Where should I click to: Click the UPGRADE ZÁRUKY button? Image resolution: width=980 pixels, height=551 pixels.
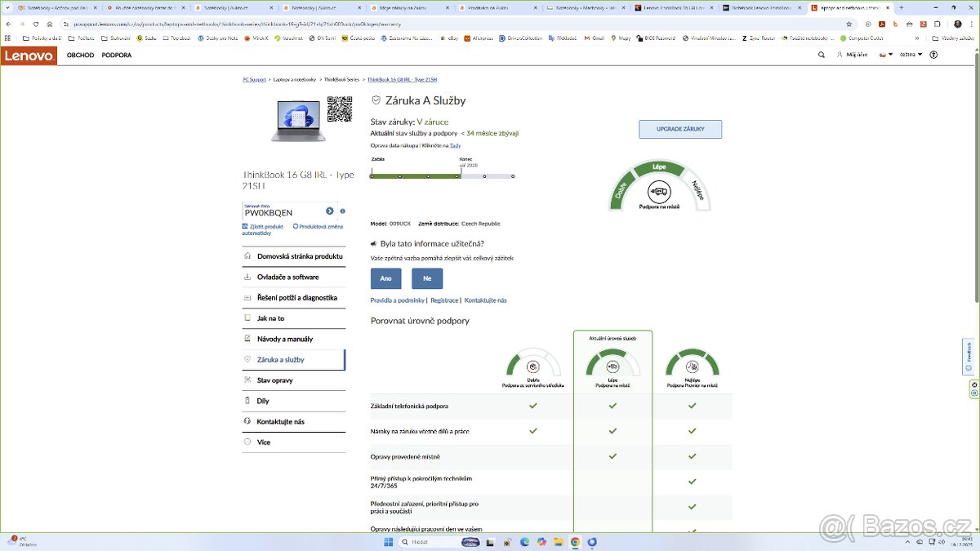679,129
